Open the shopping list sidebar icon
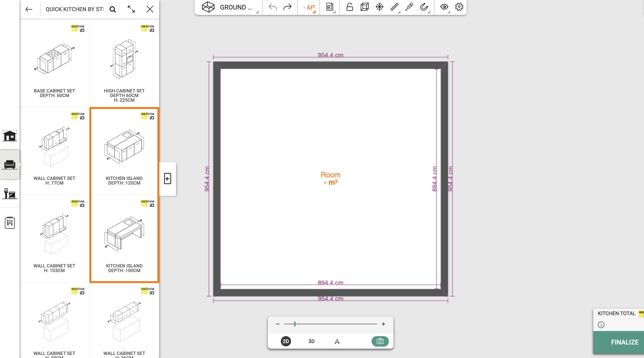The image size is (644, 358). tap(10, 223)
